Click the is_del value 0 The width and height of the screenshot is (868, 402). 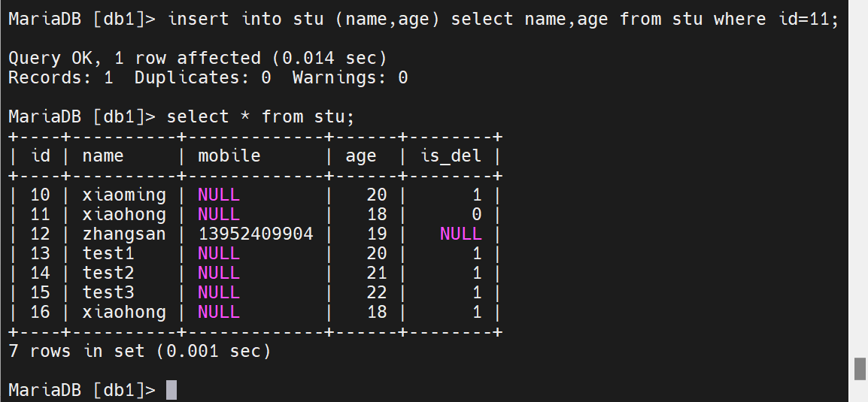[x=476, y=214]
